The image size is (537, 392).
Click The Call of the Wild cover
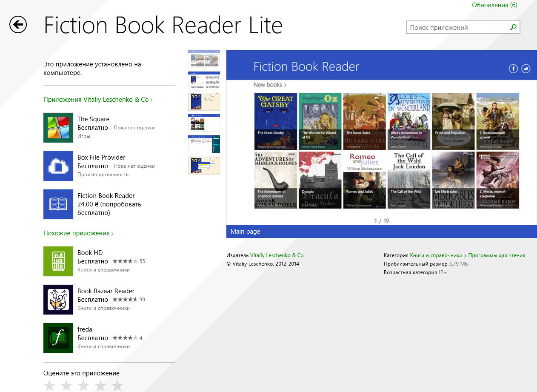(x=409, y=180)
